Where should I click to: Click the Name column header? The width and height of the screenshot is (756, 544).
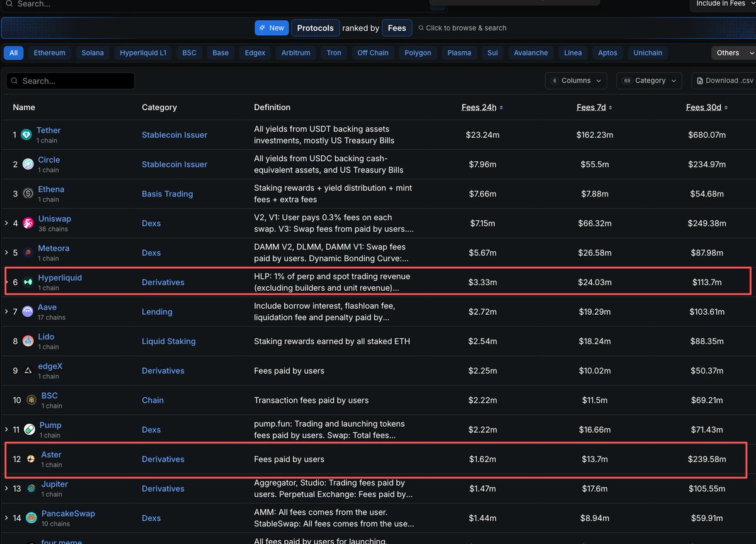(24, 108)
